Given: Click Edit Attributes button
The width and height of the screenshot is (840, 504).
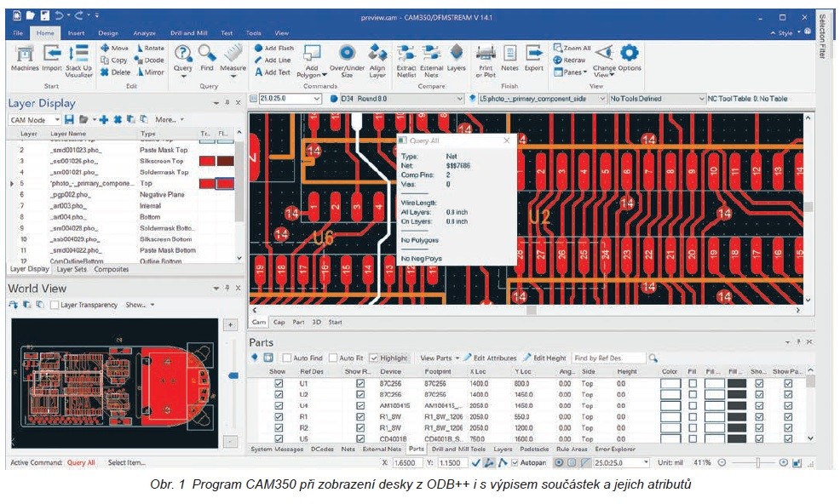Looking at the screenshot, I should (490, 358).
